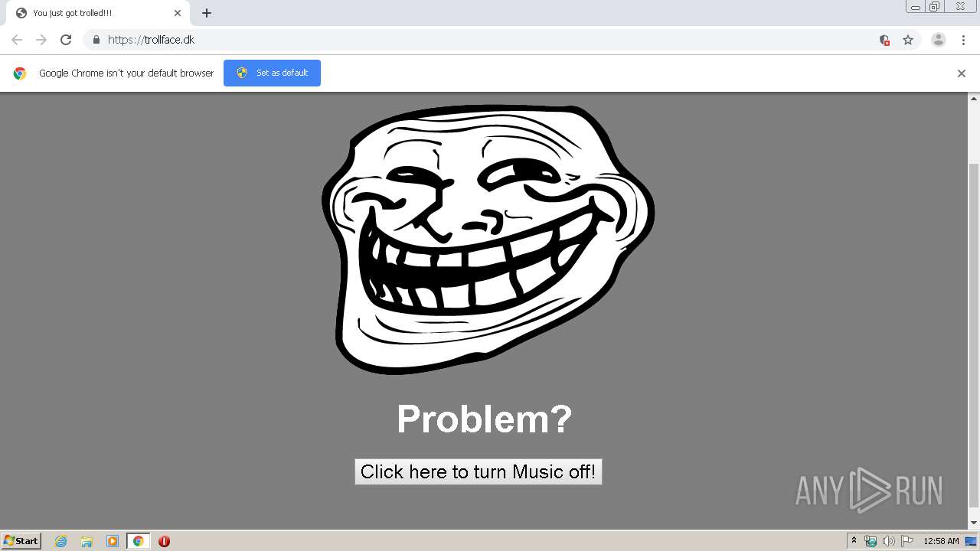Screen dimensions: 980x551
Task: Bookmark this page with the star icon
Action: (908, 40)
